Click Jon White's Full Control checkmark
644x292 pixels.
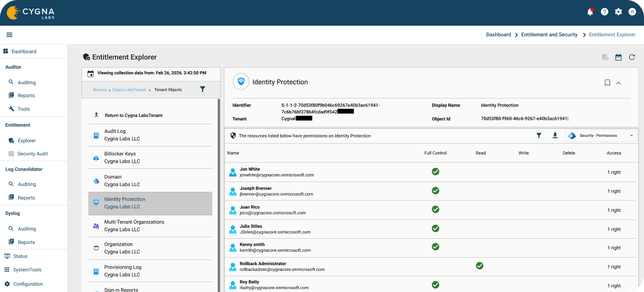(435, 172)
